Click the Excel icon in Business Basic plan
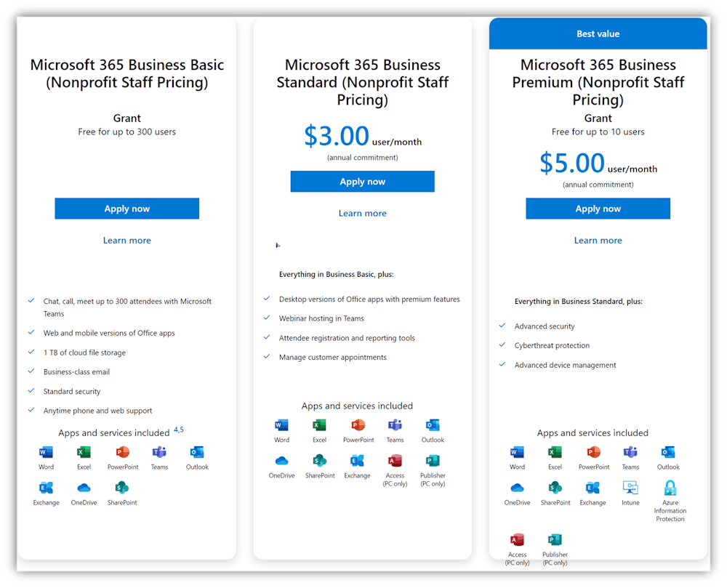 (84, 452)
